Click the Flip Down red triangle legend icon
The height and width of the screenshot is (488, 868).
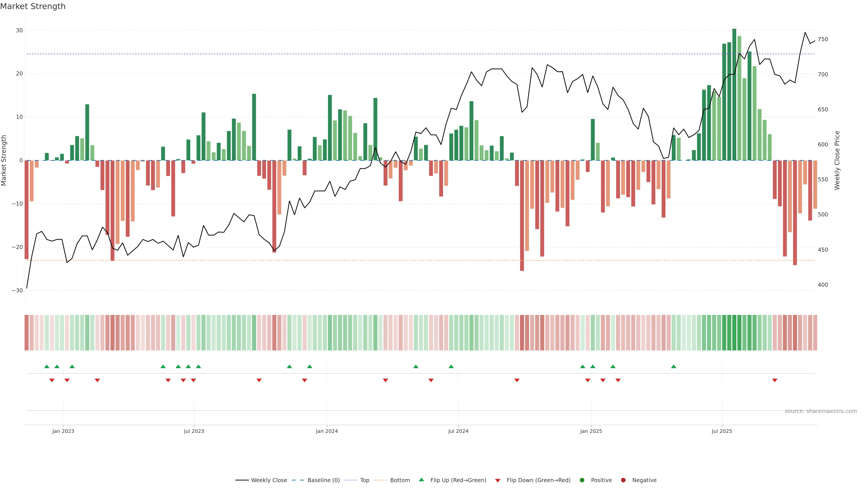point(498,481)
